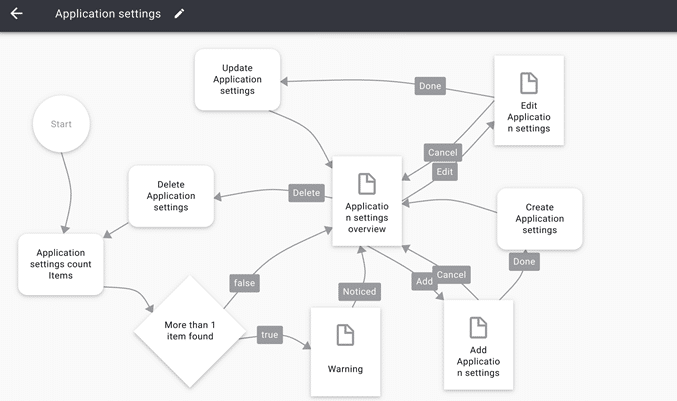This screenshot has height=401, width=677.
Task: Select the Delete Application settings node
Action: [171, 196]
